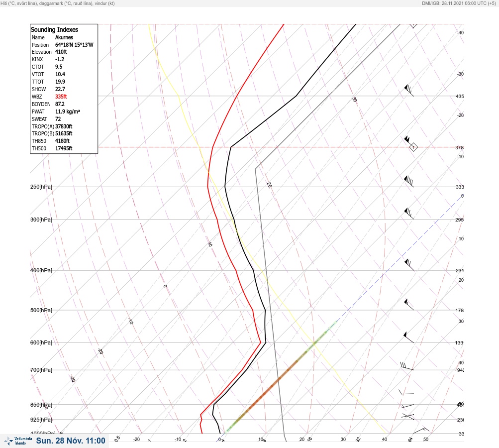Screen dimensions: 499x448
Task: Click the '0.5' mixing ratio label on bottom axis
Action: 117,439
